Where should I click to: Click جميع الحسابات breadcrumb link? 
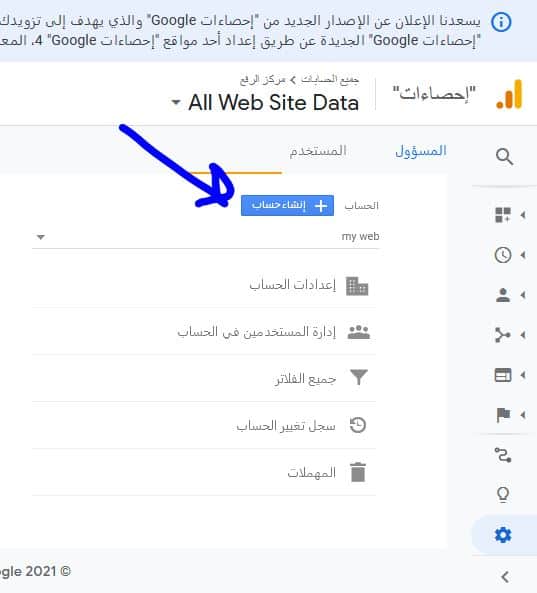(330, 79)
